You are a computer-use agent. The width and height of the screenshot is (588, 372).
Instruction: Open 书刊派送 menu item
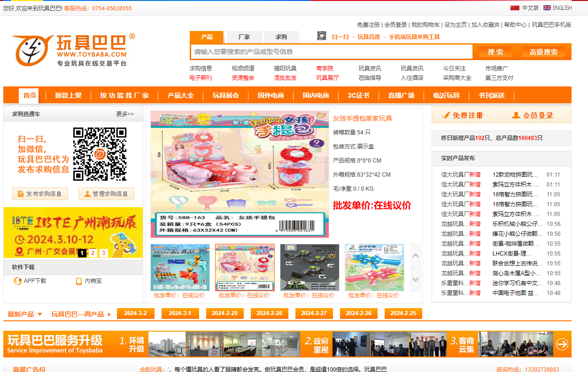point(492,95)
